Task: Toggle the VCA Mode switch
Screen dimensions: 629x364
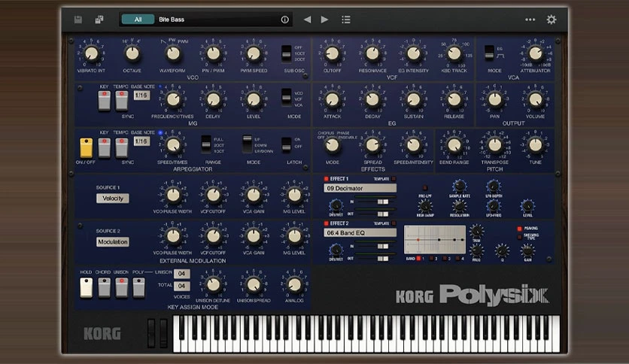Action: click(489, 53)
